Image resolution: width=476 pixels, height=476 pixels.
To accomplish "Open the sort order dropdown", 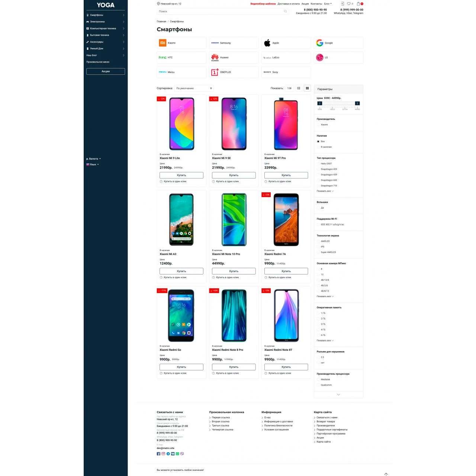I will tap(194, 88).
